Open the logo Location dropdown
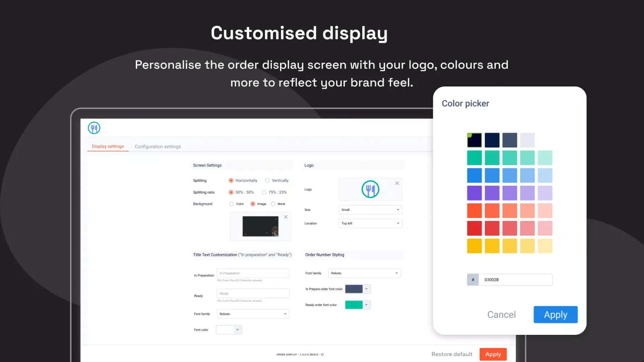The height and width of the screenshot is (362, 644). (x=370, y=223)
